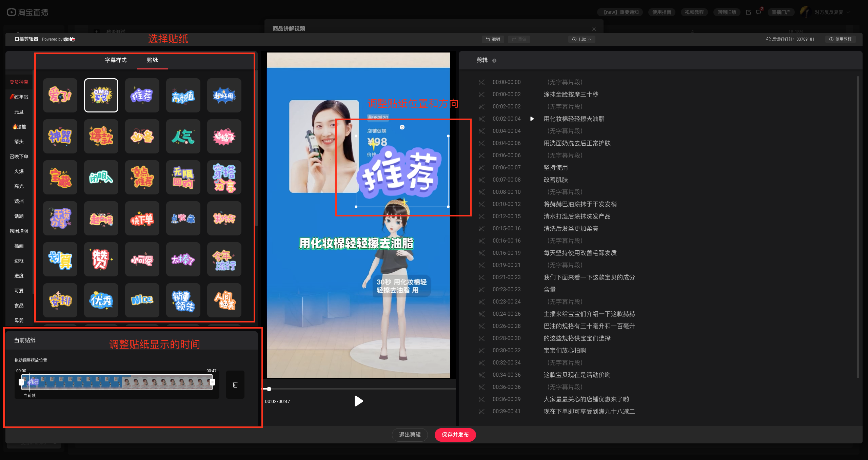This screenshot has width=868, height=460.
Task: Click the 淘宝直播 logo
Action: click(x=27, y=12)
